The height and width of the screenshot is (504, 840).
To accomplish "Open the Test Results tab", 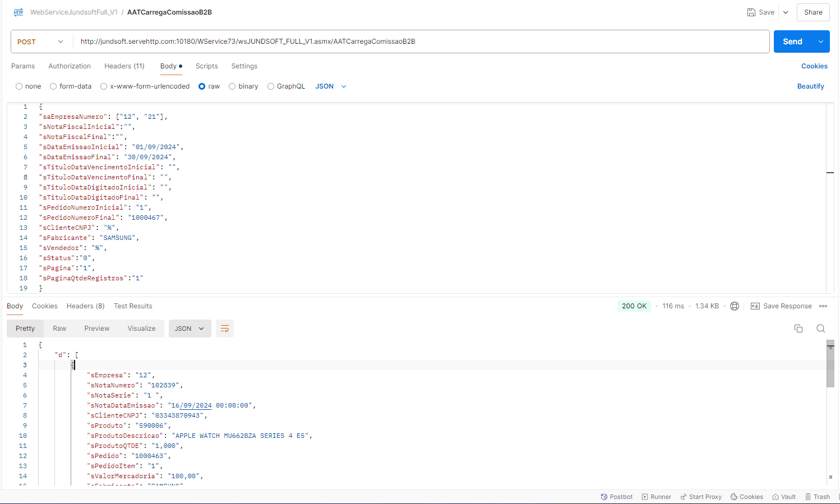I will click(x=133, y=306).
